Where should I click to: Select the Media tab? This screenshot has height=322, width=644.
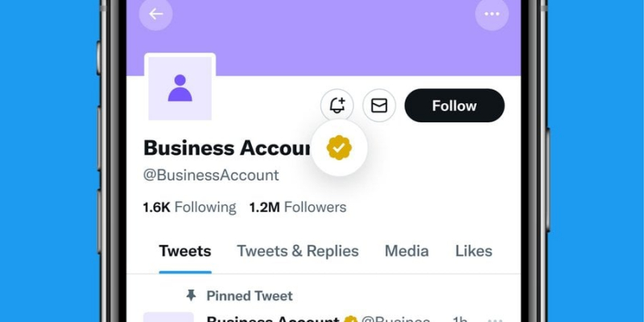tap(407, 251)
